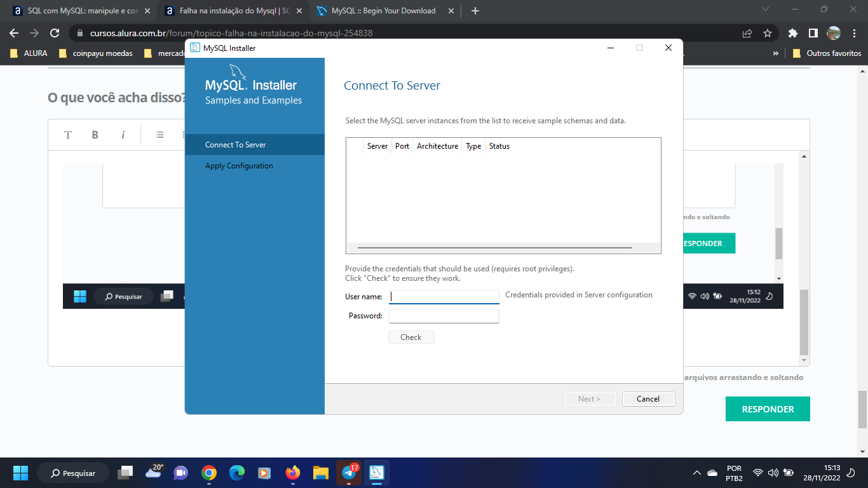Insert a list in forum editor

pyautogui.click(x=159, y=135)
